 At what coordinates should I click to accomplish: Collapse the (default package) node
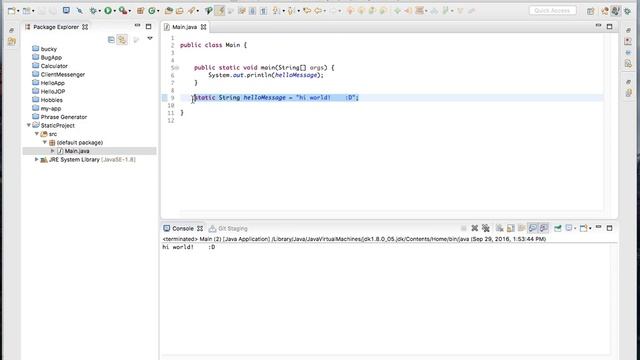pyautogui.click(x=45, y=142)
